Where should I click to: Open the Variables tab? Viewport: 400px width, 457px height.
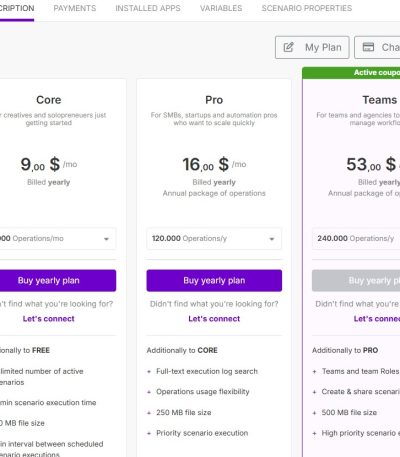[x=221, y=8]
